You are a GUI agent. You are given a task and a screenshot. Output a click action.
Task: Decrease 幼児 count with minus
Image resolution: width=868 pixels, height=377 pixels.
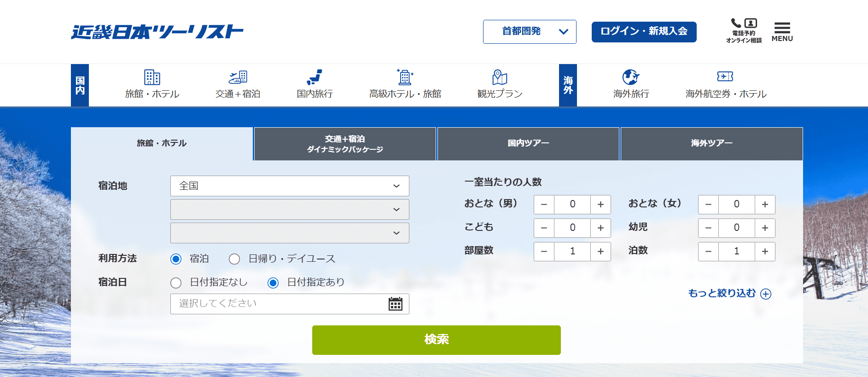click(708, 228)
